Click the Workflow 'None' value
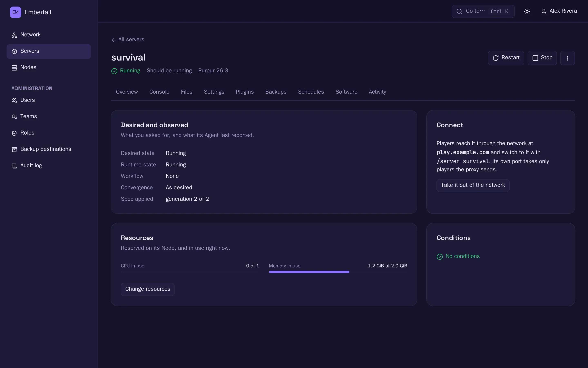588x368 pixels. tap(172, 176)
